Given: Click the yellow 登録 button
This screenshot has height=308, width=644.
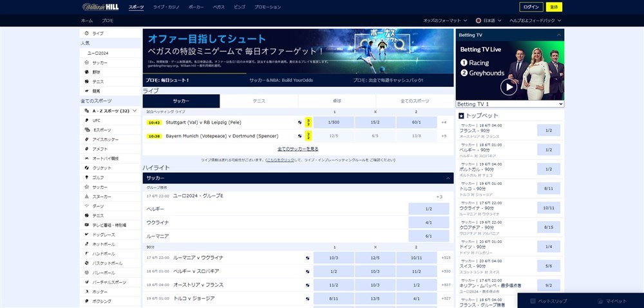Looking at the screenshot, I should click(554, 7).
